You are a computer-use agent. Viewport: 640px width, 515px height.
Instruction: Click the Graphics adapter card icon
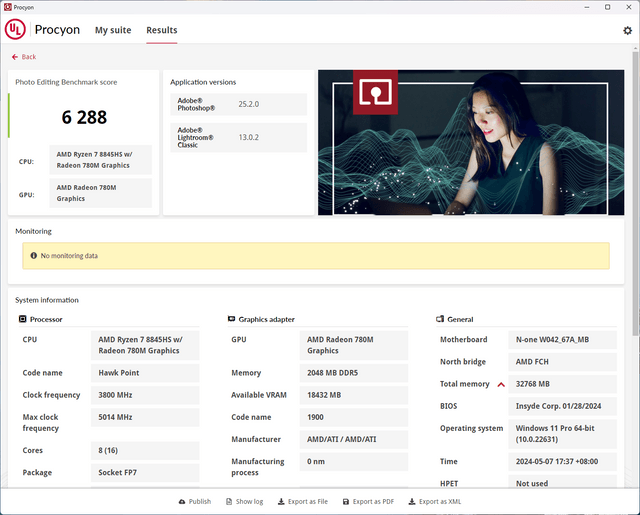[231, 319]
